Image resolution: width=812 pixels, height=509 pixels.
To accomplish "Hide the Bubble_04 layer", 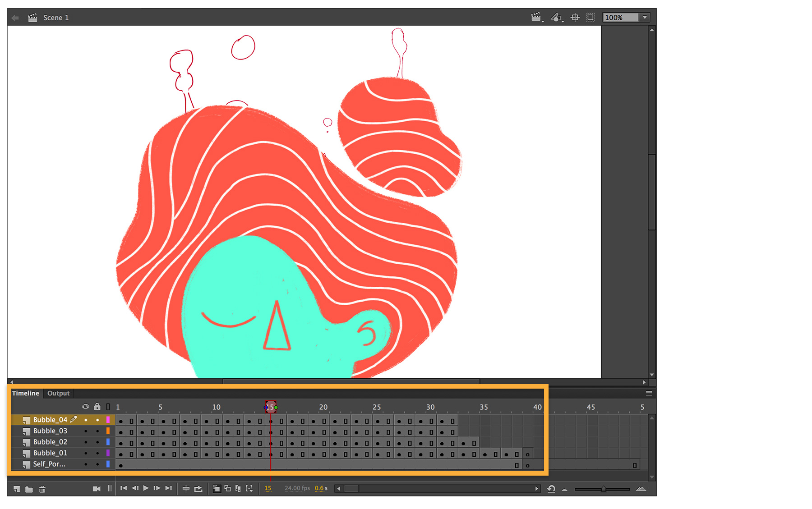I will (86, 420).
